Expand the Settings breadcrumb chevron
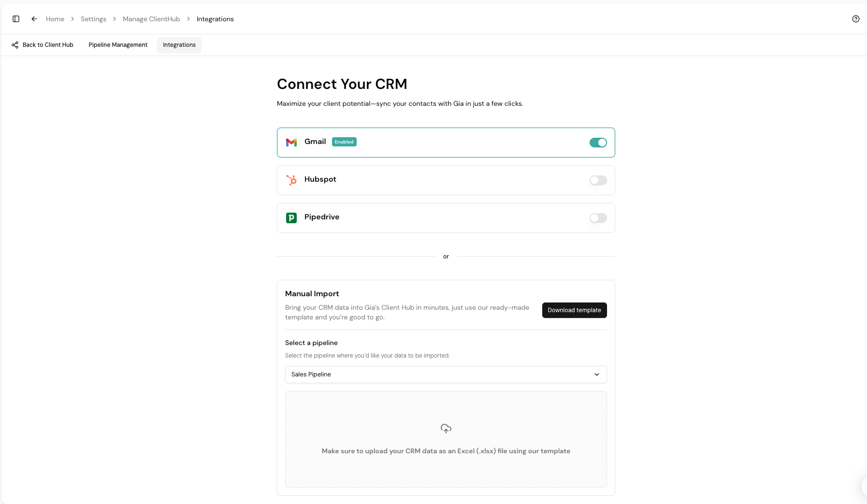The image size is (867, 504). click(x=114, y=19)
